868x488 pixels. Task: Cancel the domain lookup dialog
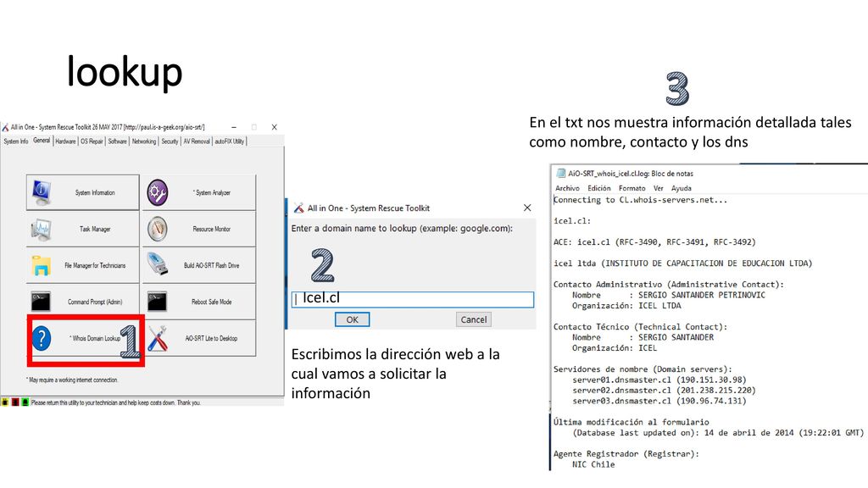(474, 319)
